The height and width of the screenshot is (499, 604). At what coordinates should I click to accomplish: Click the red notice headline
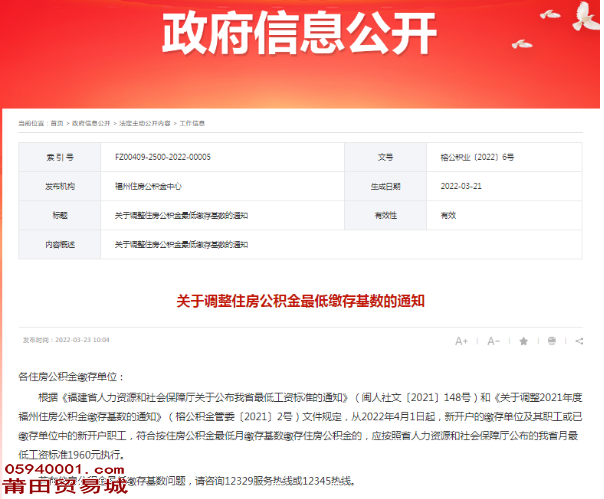[301, 299]
